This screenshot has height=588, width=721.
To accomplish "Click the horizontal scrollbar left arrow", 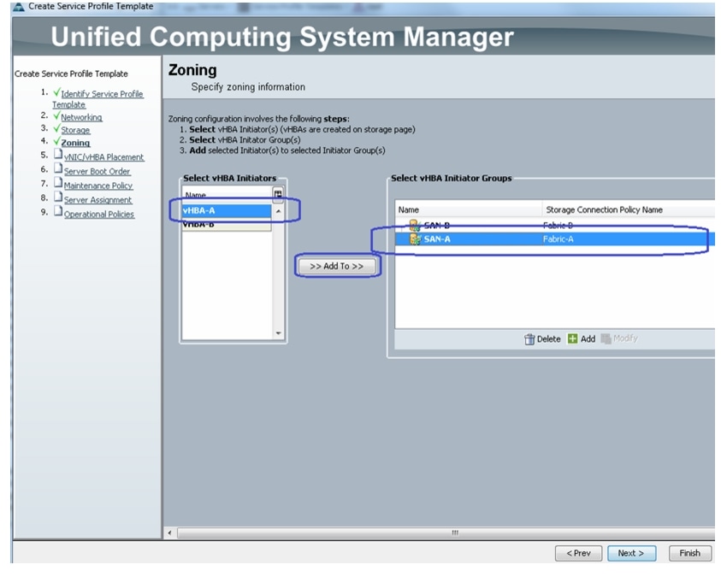I will (169, 533).
